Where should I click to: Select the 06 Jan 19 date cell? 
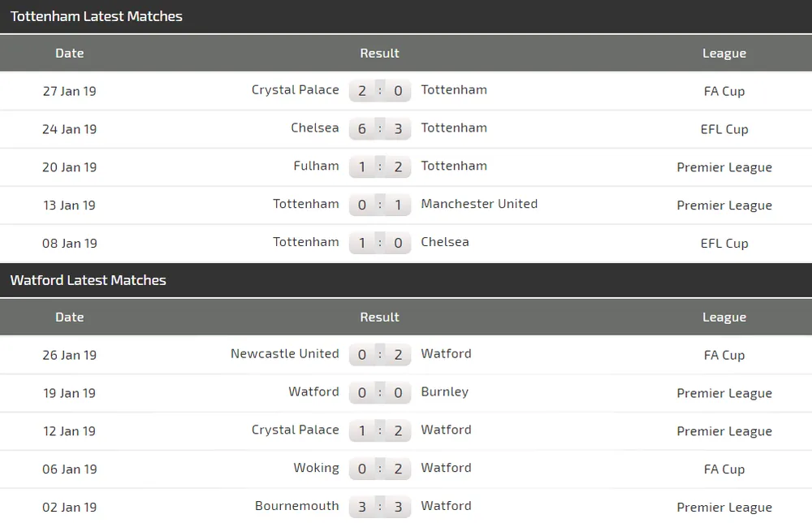click(x=69, y=469)
